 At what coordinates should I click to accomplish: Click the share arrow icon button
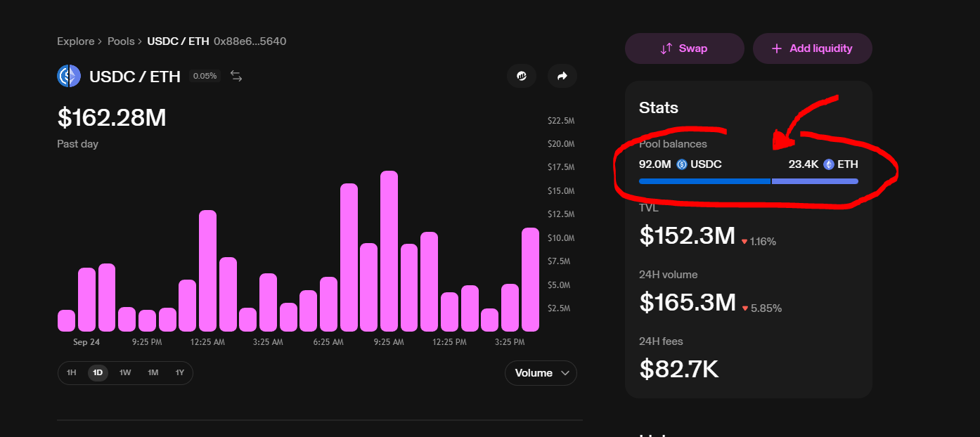pos(562,76)
